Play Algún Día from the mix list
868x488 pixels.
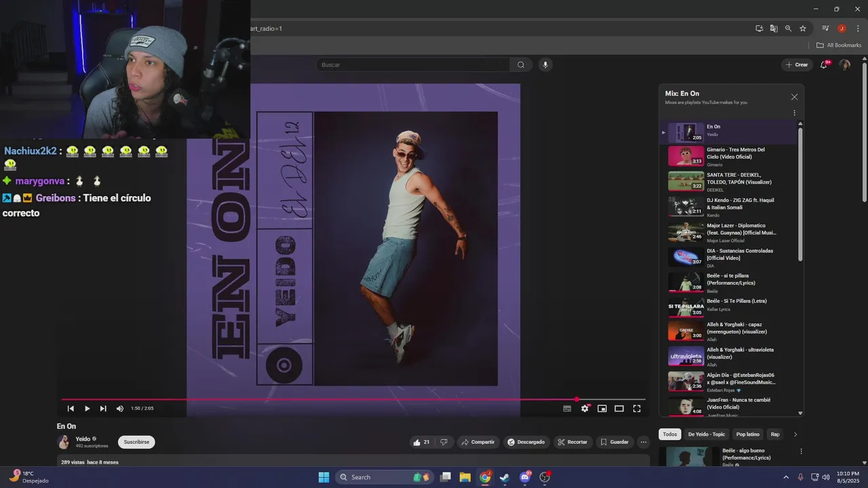pos(728,382)
